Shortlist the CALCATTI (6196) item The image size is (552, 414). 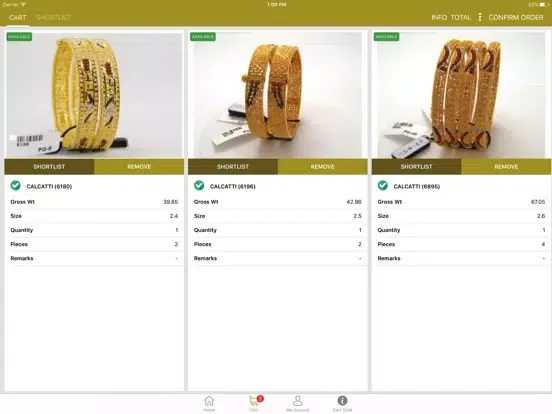pyautogui.click(x=233, y=167)
